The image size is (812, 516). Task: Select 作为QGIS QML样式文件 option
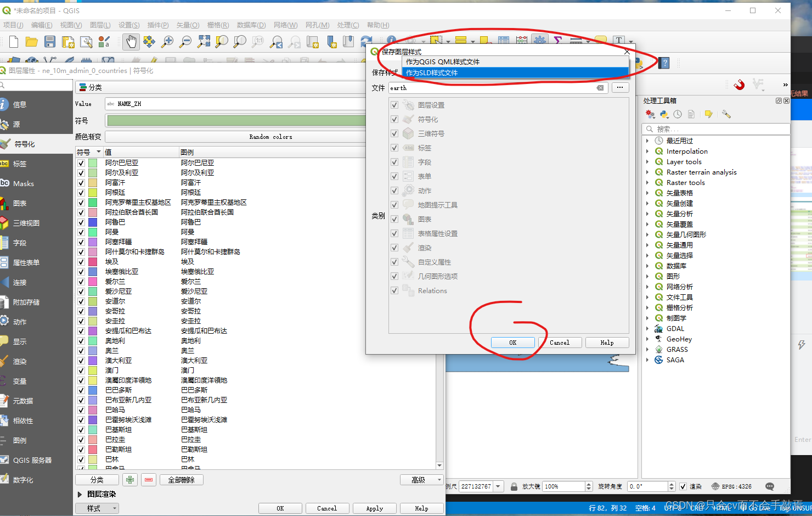(515, 61)
